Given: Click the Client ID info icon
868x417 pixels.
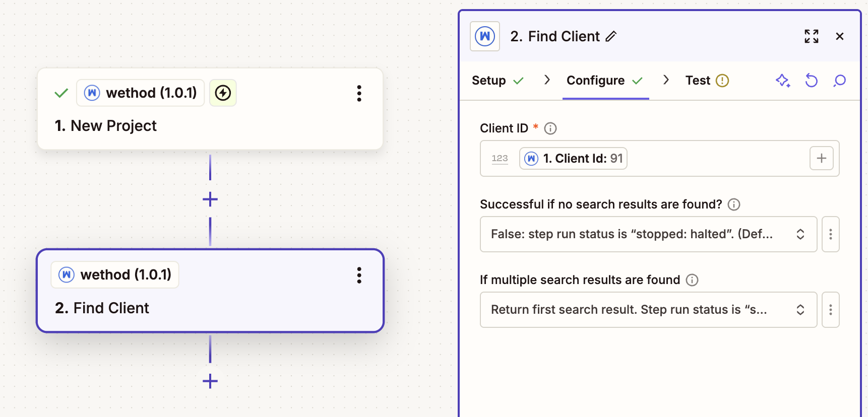Looking at the screenshot, I should click(550, 128).
